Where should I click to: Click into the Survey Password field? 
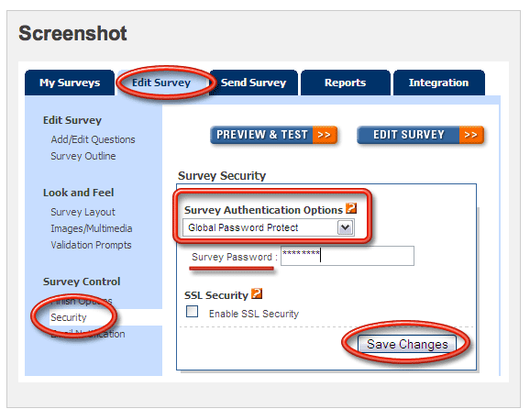(348, 256)
